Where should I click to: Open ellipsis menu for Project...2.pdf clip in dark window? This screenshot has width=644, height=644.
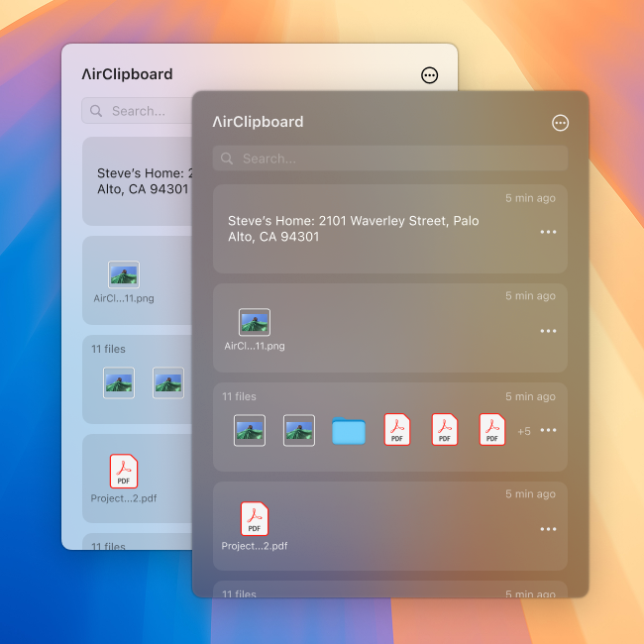[548, 529]
